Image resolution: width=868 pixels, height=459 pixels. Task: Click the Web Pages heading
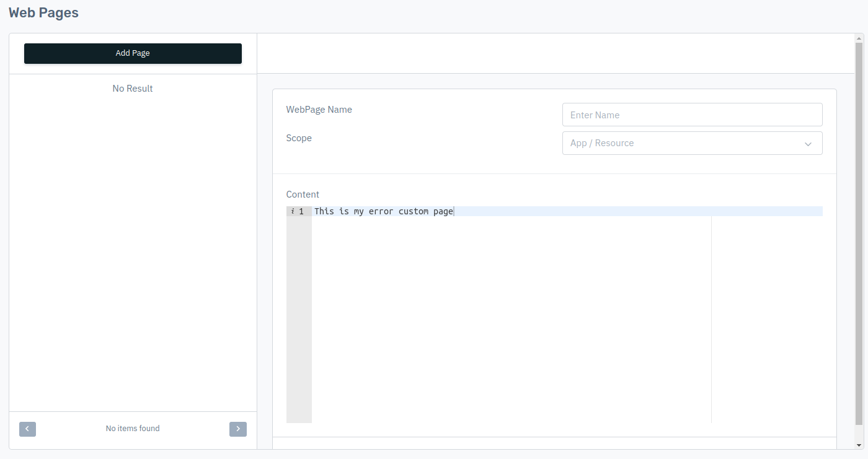click(x=43, y=12)
